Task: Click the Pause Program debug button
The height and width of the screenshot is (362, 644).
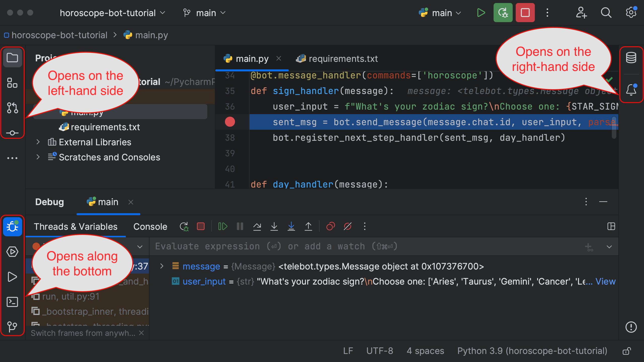Action: (x=240, y=226)
